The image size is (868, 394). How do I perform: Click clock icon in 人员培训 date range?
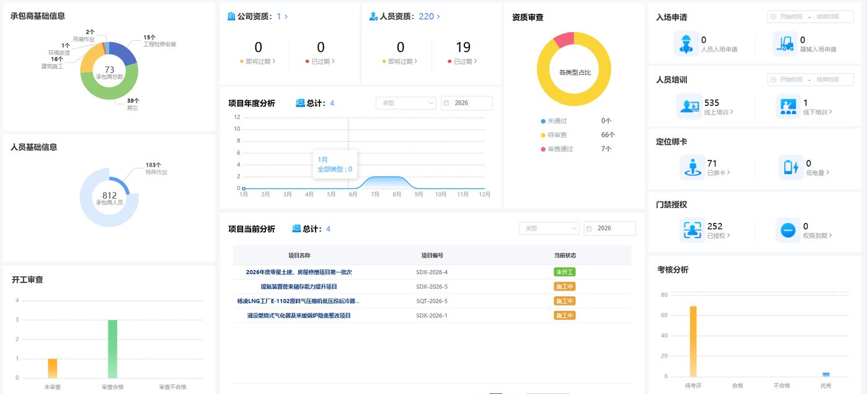tap(773, 79)
